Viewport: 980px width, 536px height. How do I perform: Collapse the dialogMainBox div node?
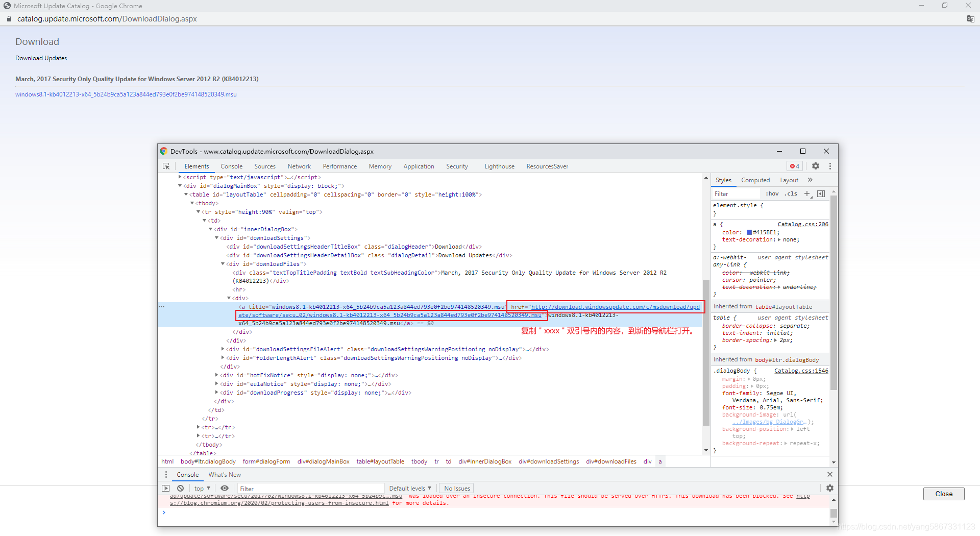click(180, 186)
